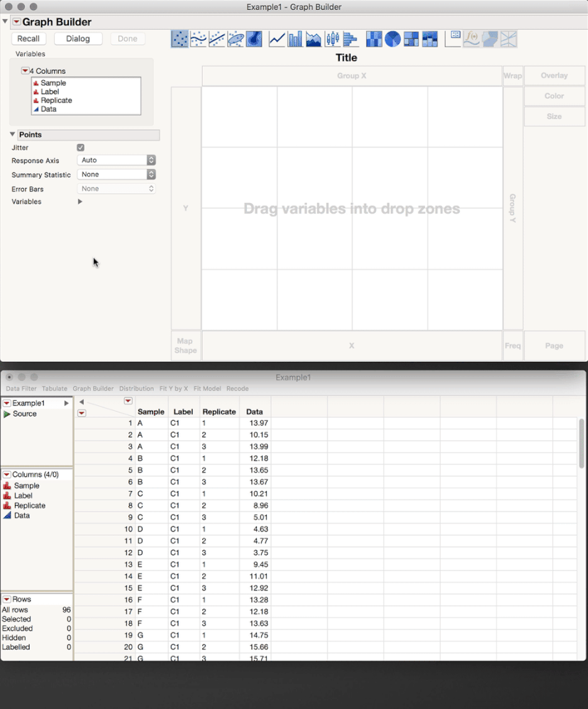Select the Contour element icon
This screenshot has height=709, width=588.
[x=254, y=39]
